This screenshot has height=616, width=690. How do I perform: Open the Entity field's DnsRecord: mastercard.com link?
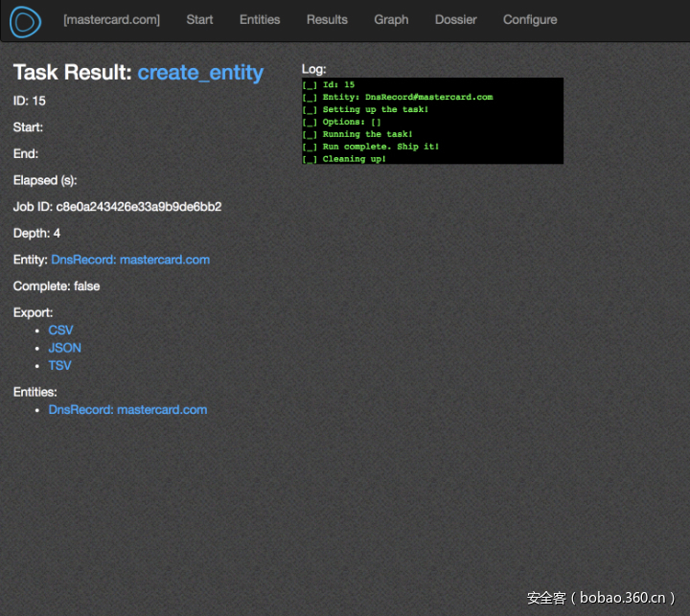click(x=130, y=260)
